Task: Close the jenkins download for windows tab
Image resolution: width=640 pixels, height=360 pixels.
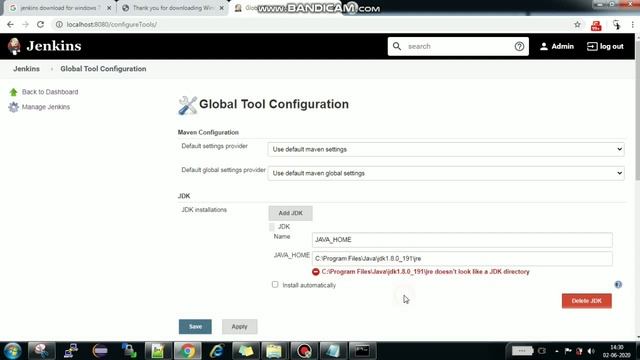Action: 109,8
